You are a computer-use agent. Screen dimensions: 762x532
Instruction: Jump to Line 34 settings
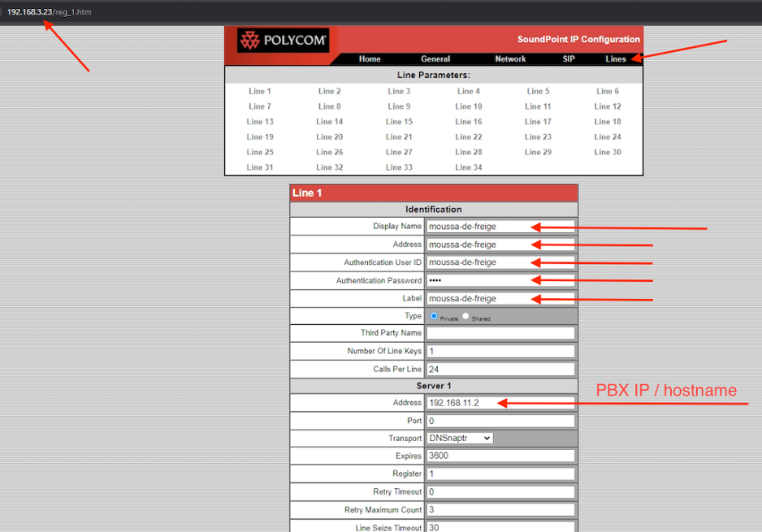(469, 167)
